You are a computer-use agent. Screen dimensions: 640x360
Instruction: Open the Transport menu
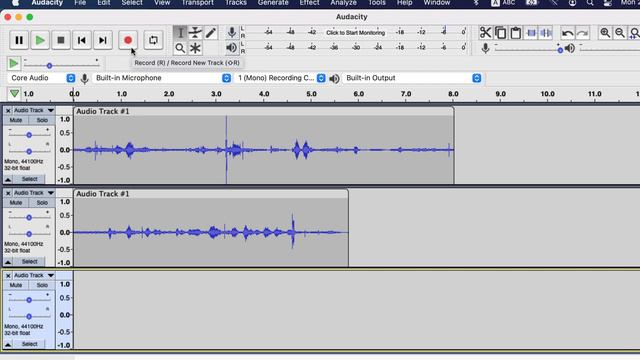click(x=198, y=3)
